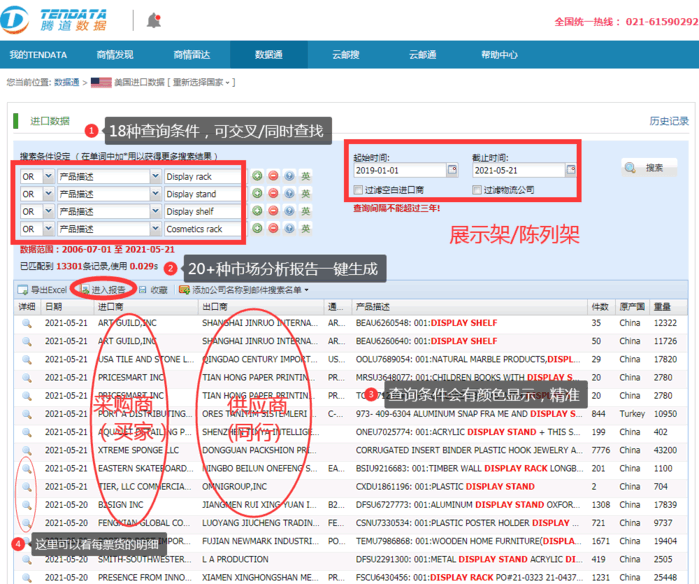The image size is (699, 584).
Task: Click the 数据通 breadcrumb link
Action: tap(66, 82)
